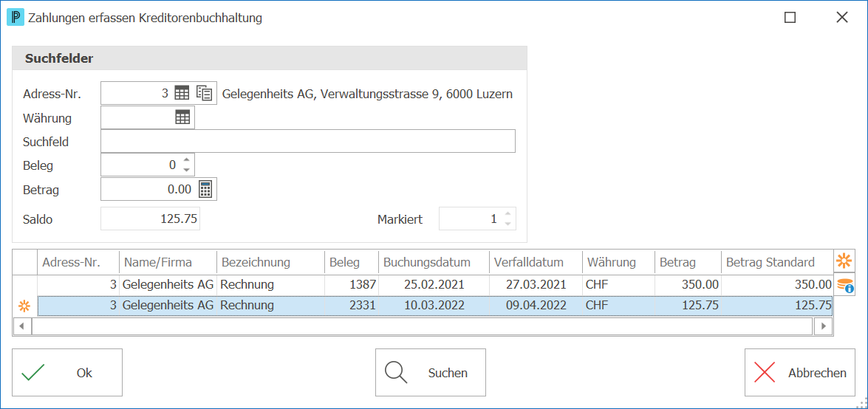868x409 pixels.
Task: Click the orange asterisk button beside the table header
Action: [x=844, y=260]
